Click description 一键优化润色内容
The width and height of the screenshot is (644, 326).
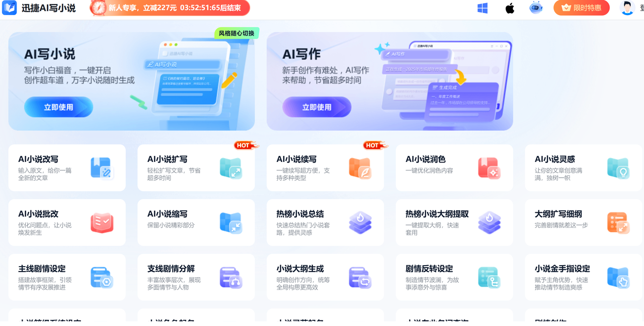coord(429,171)
